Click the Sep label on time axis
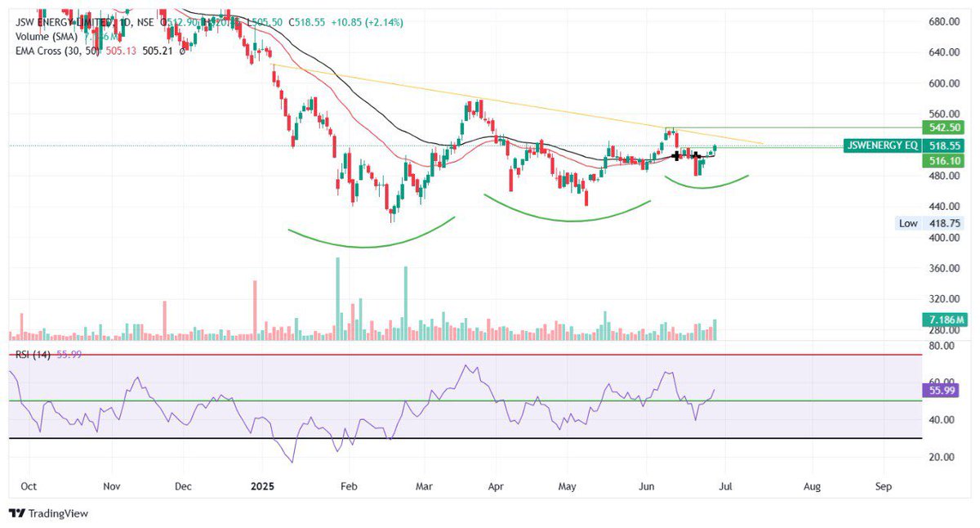 (x=884, y=485)
